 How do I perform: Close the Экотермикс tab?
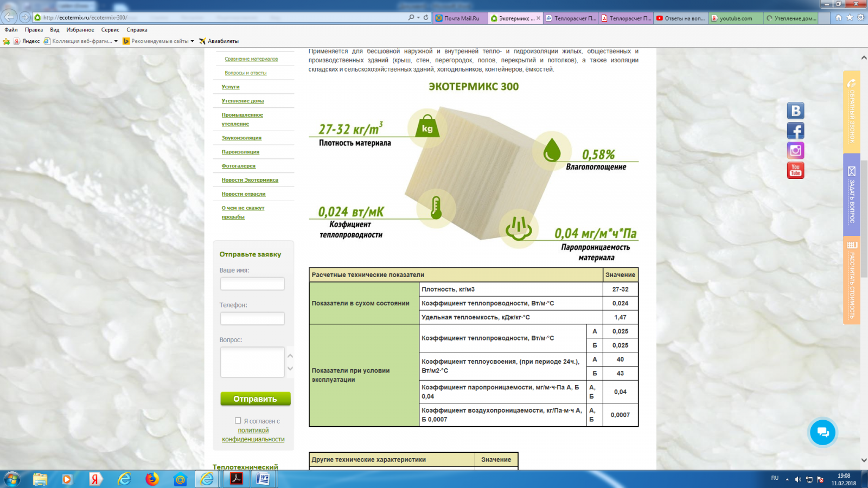[538, 18]
